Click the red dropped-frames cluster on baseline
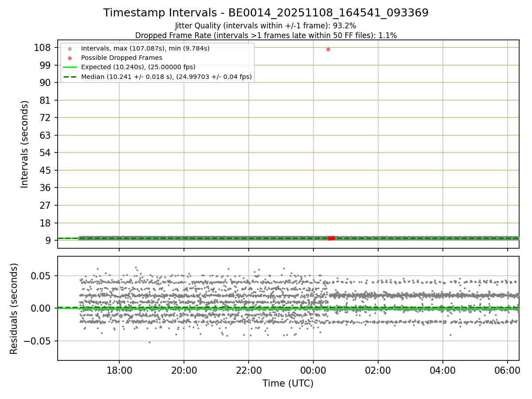Screen dimensions: 532x399 (331, 238)
